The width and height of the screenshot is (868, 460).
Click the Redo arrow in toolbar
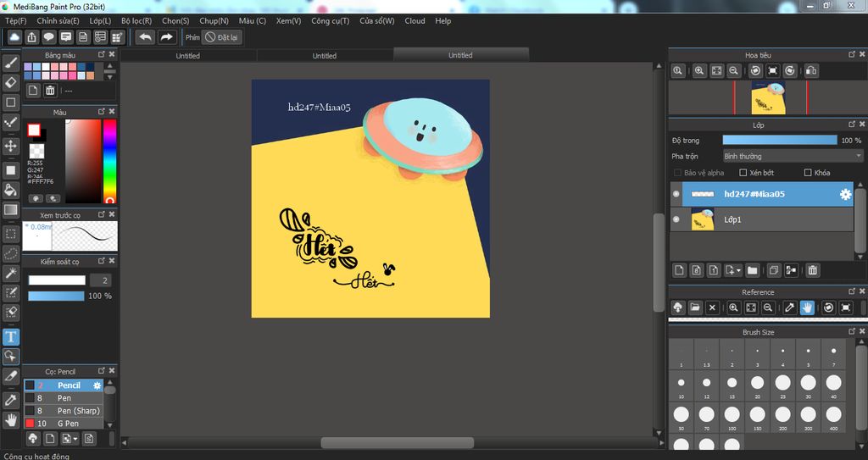pos(166,37)
